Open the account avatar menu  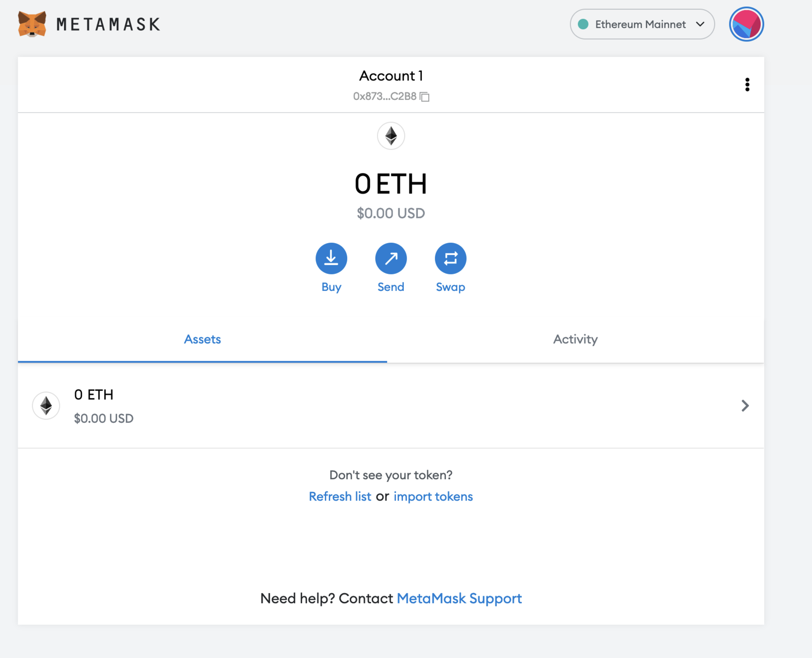coord(746,24)
